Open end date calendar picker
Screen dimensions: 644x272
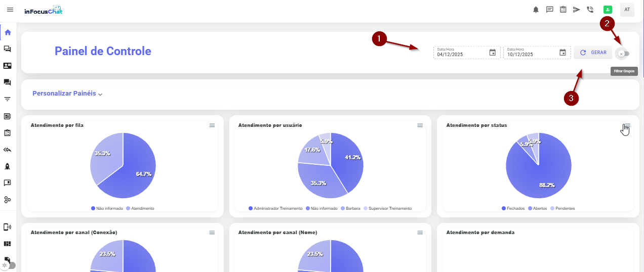562,53
